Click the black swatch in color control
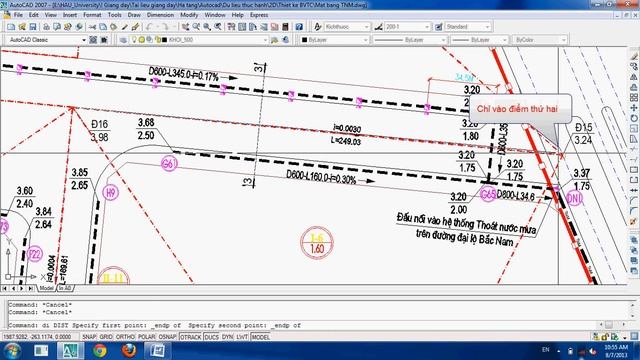This screenshot has width=640, height=360. click(x=304, y=40)
